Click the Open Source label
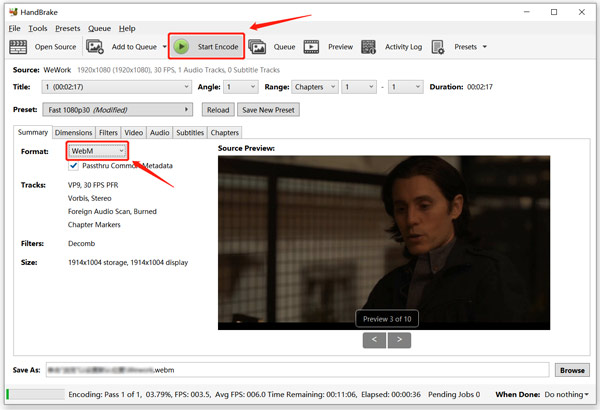600x410 pixels. pos(55,47)
